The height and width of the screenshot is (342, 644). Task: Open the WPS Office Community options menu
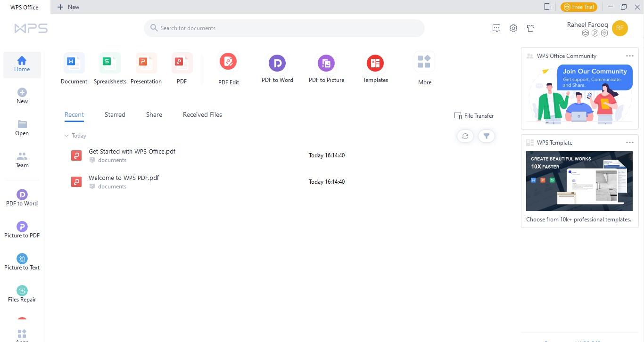point(630,56)
